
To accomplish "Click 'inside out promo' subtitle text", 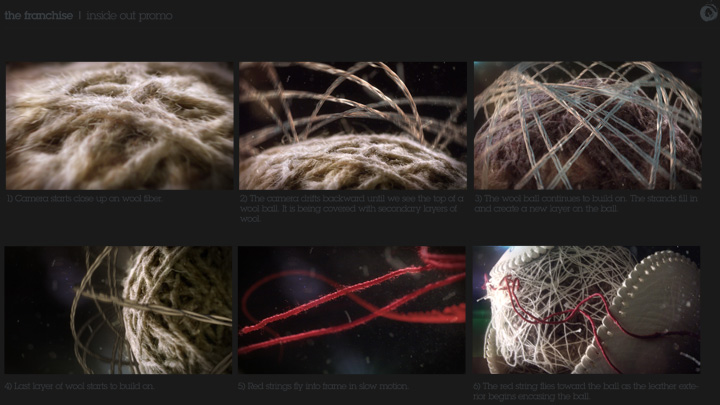I will click(129, 16).
